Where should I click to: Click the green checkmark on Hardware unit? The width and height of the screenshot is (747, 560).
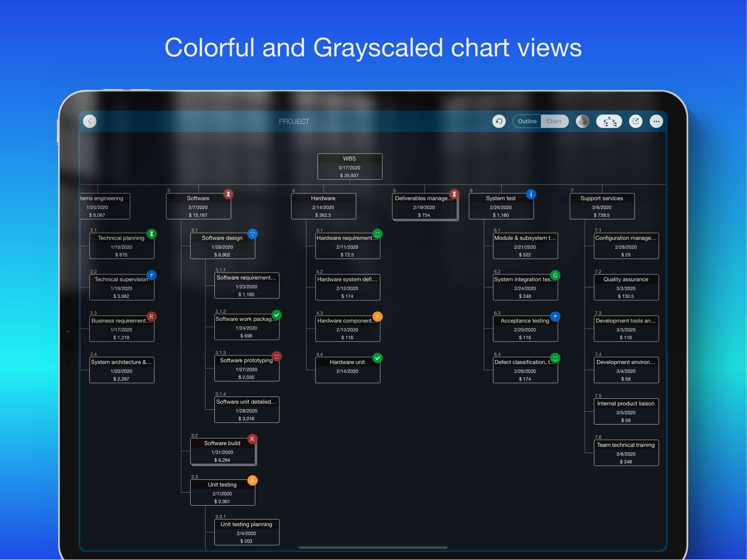377,358
